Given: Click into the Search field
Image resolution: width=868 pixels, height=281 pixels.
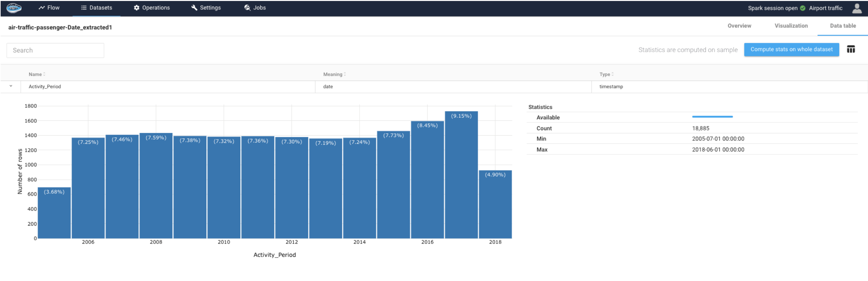Looking at the screenshot, I should [55, 50].
